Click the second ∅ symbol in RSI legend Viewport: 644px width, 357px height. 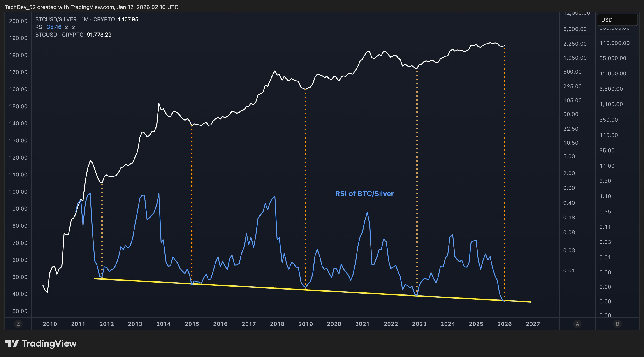(x=74, y=27)
